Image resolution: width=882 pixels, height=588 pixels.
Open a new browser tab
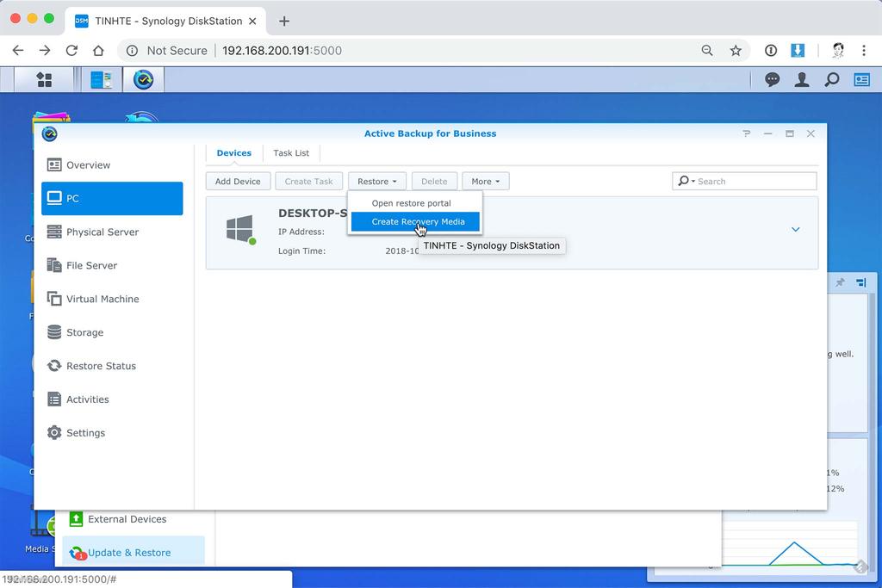click(284, 22)
